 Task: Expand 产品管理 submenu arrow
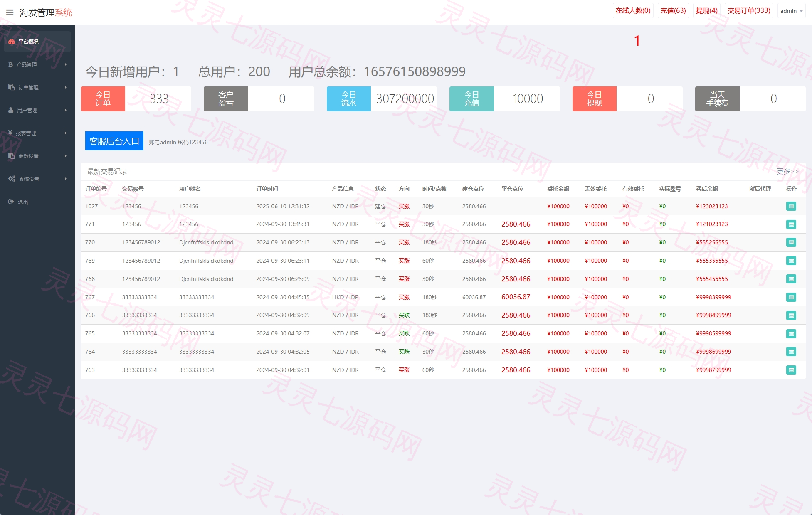[x=66, y=64]
